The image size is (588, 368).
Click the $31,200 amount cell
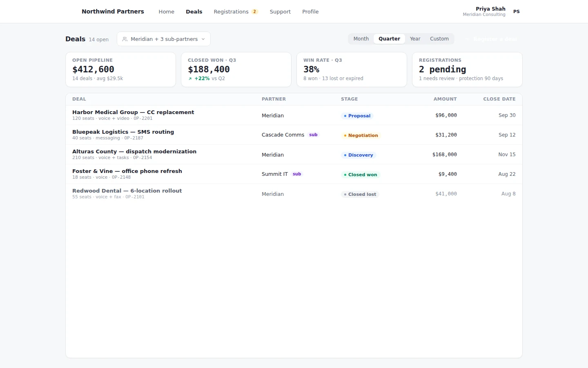pyautogui.click(x=446, y=135)
